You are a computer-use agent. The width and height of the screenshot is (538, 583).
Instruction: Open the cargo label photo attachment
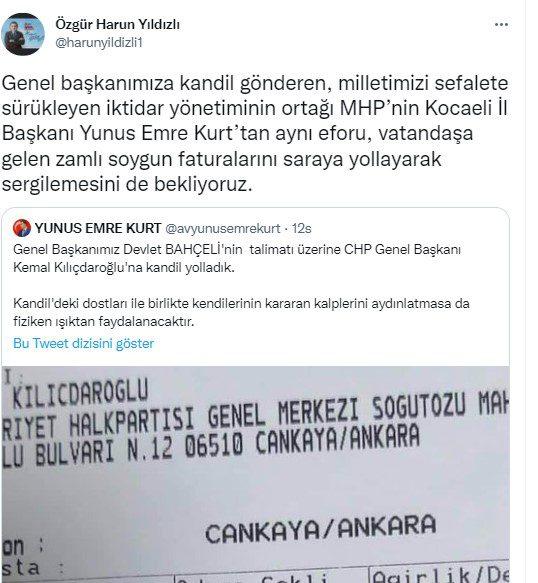pyautogui.click(x=255, y=474)
